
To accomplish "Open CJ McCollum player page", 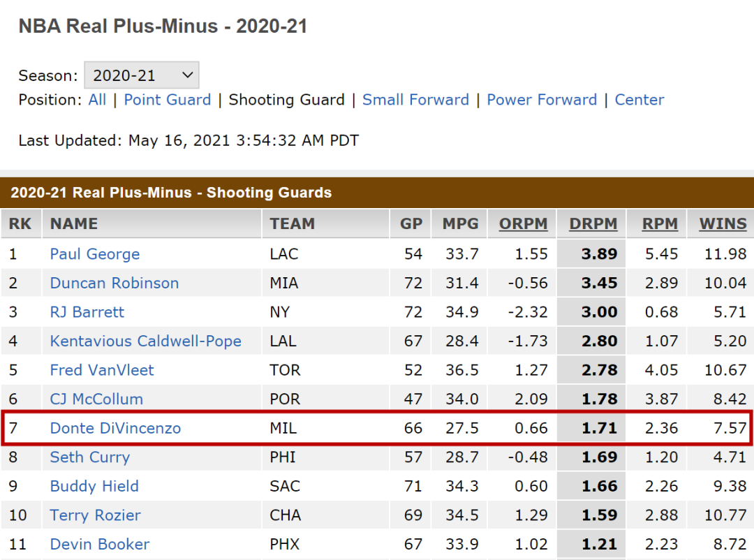I will [x=96, y=399].
